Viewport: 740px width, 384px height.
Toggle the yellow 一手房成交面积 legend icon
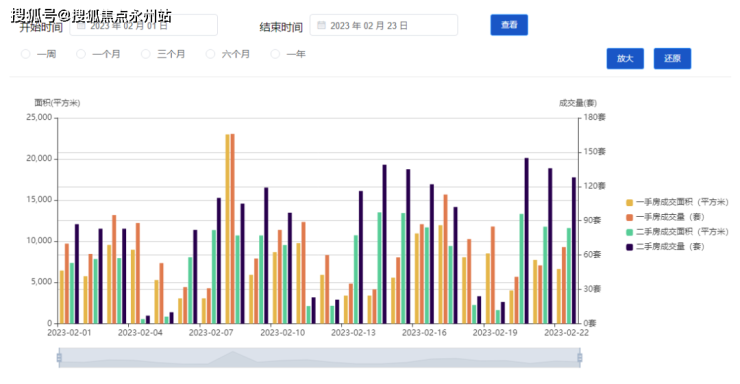(629, 202)
